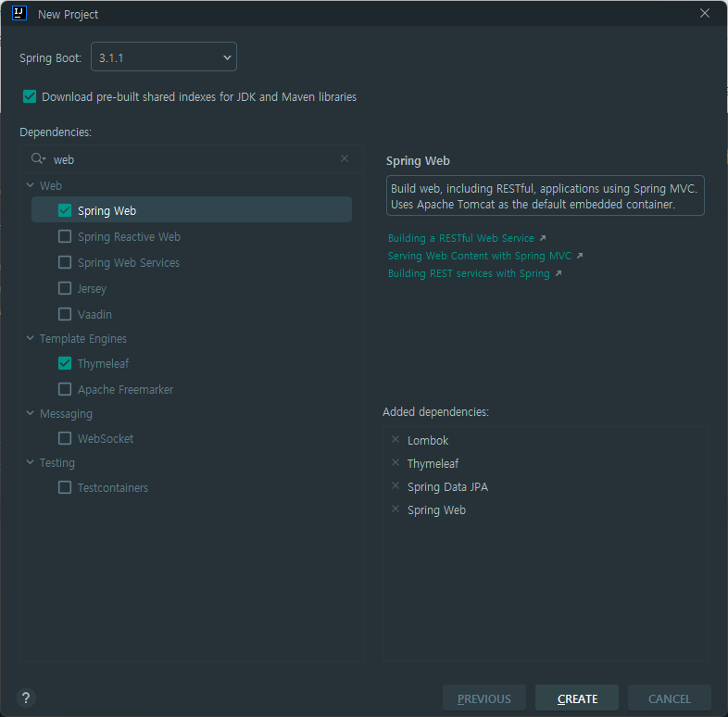Image resolution: width=728 pixels, height=717 pixels.
Task: Clear the dependency search text
Action: click(345, 158)
